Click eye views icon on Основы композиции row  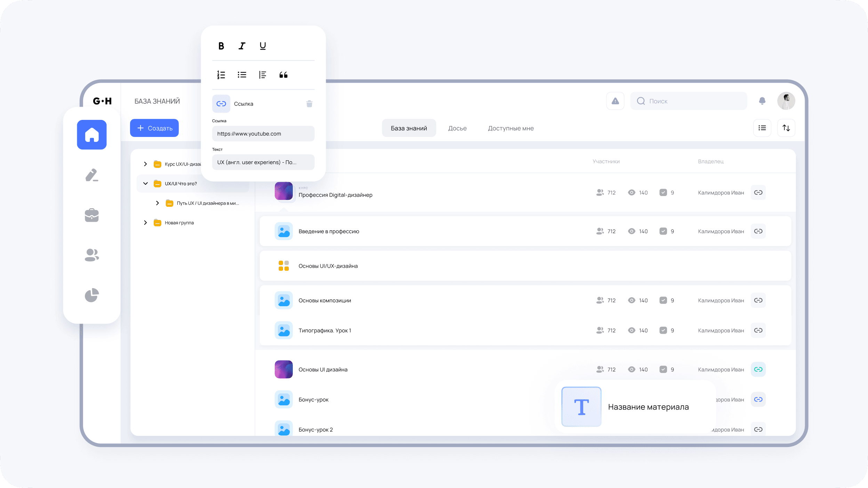[632, 300]
